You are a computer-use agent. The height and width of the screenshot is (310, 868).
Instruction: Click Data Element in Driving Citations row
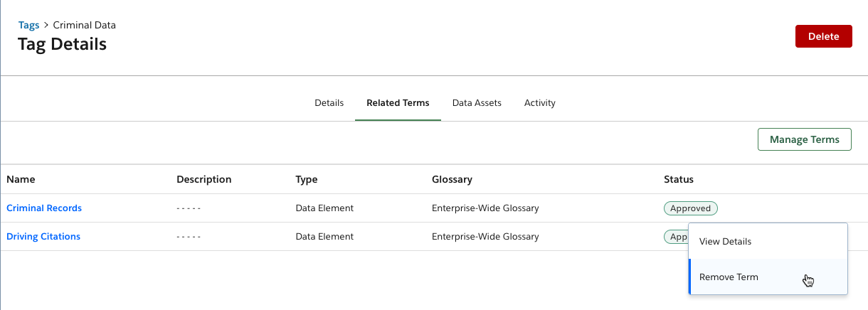(324, 237)
